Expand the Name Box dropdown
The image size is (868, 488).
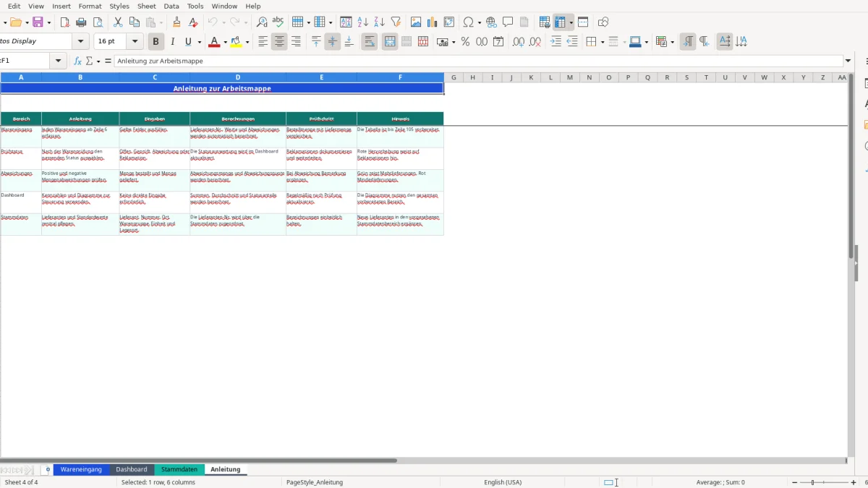coord(59,61)
